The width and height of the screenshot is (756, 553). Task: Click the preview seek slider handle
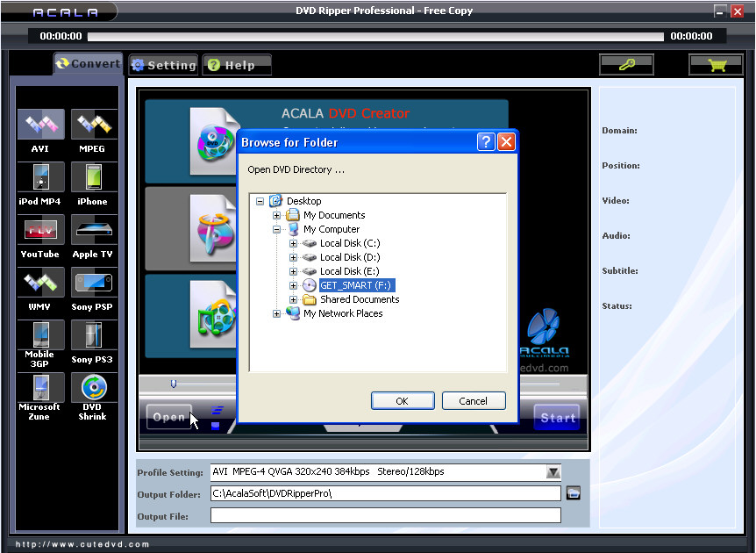(174, 384)
